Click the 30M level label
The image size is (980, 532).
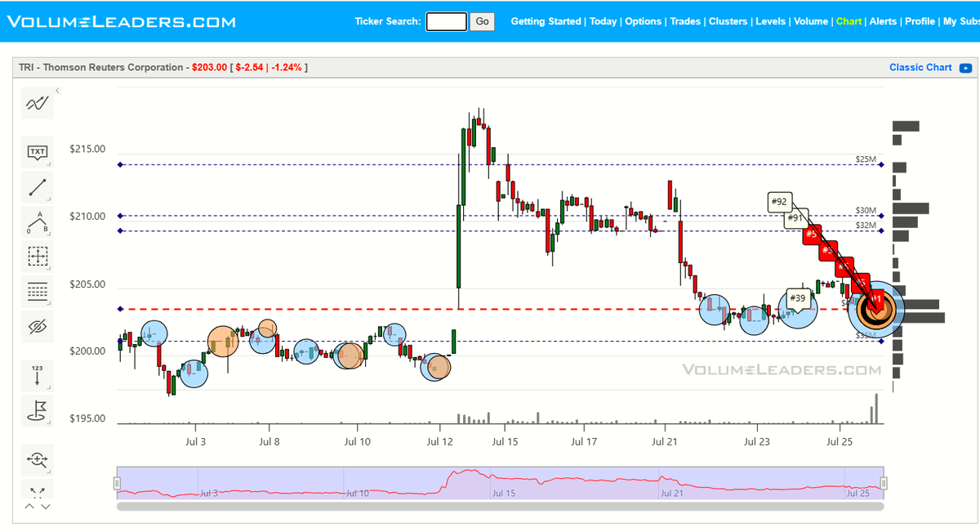(865, 211)
